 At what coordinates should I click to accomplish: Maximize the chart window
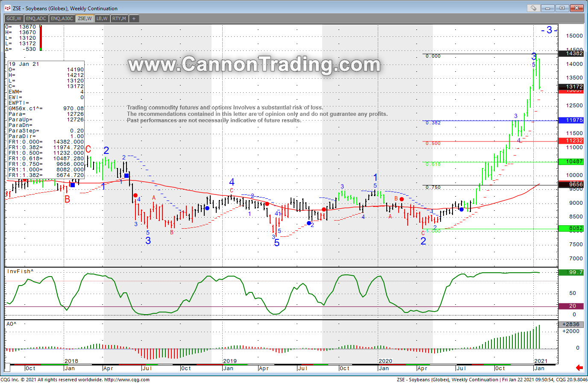(563, 8)
